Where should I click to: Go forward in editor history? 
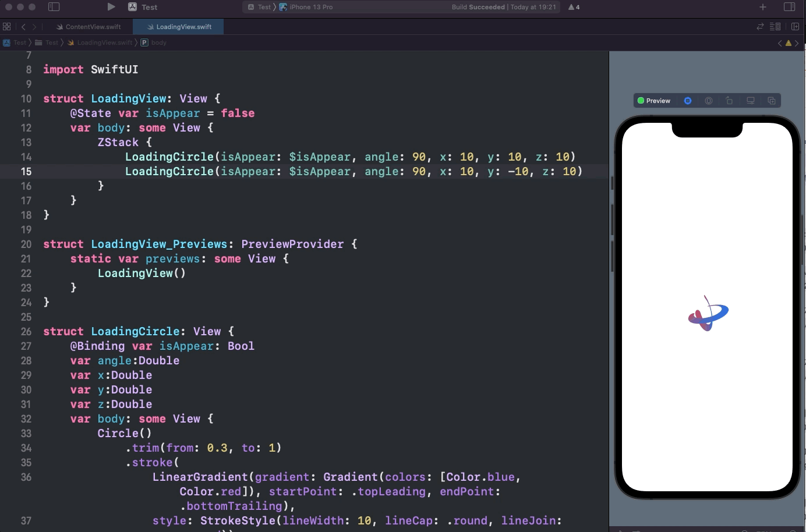(34, 27)
